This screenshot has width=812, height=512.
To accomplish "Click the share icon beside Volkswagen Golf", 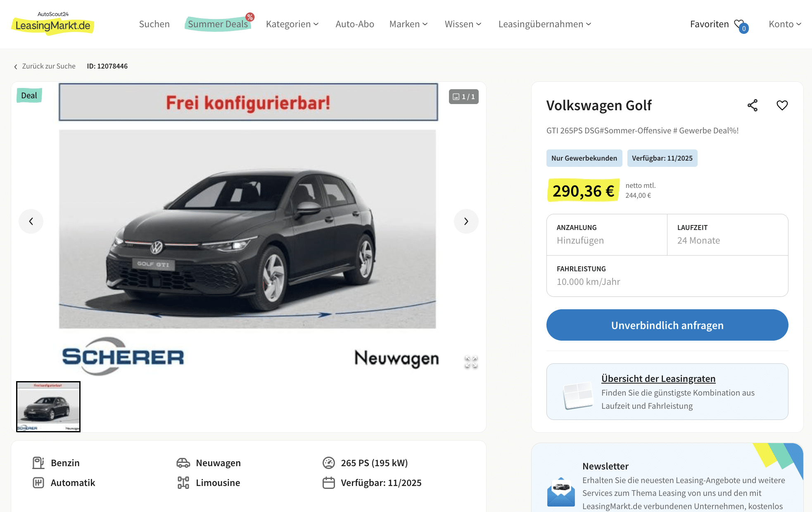I will pyautogui.click(x=753, y=105).
